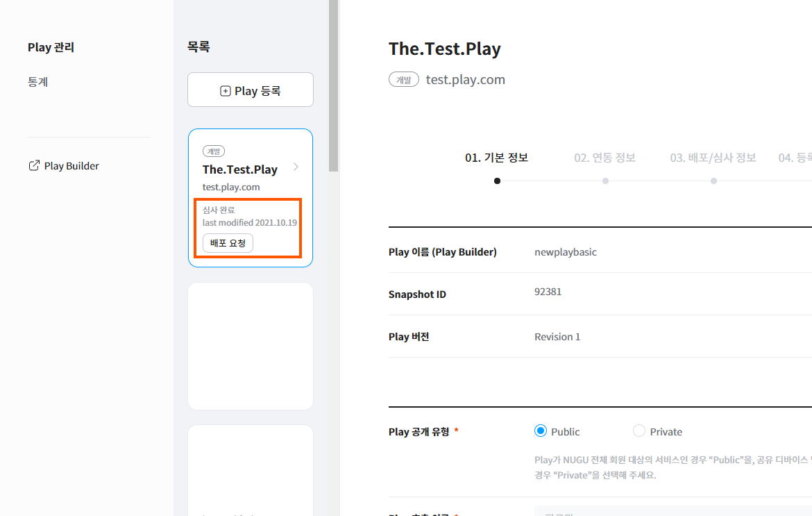
Task: Click the Play 등록 button
Action: 251,90
